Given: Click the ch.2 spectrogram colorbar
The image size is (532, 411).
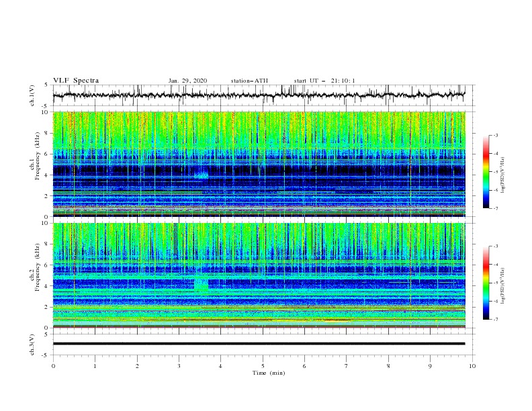Looking at the screenshot, I should (x=486, y=283).
